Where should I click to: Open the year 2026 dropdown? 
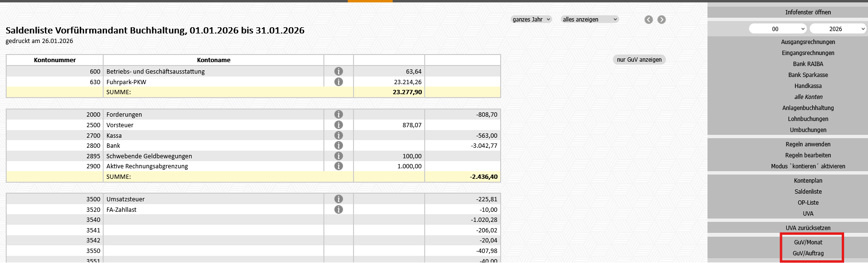click(838, 29)
